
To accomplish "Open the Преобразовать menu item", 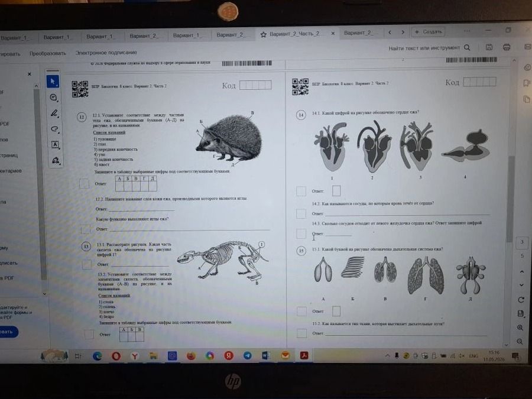I will (47, 53).
